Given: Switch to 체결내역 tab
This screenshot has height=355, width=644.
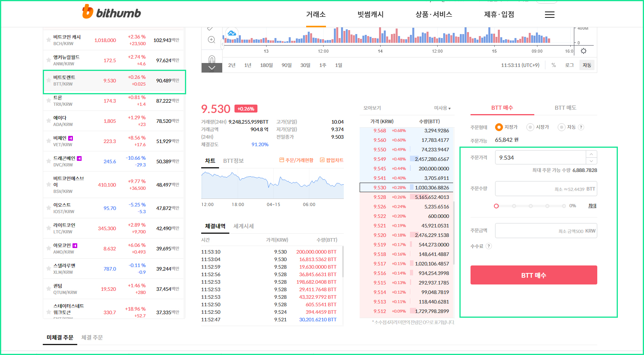Looking at the screenshot, I should pyautogui.click(x=215, y=226).
